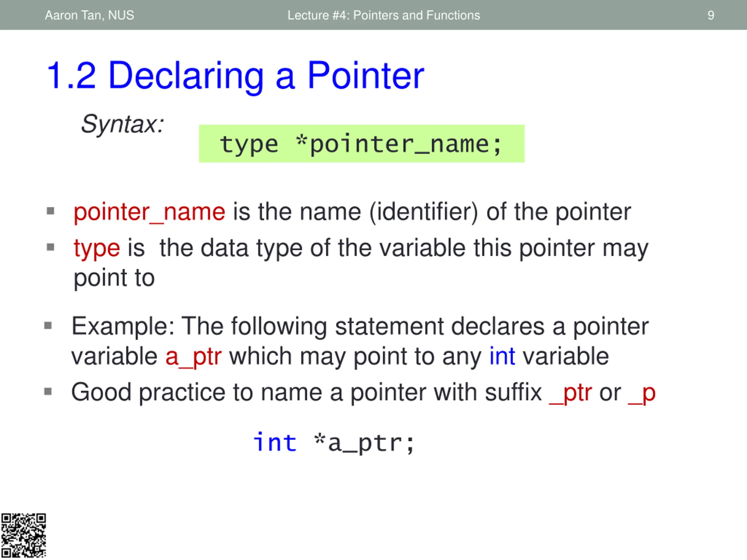Click the red 'type' word in bullet
The width and height of the screenshot is (747, 560).
pyautogui.click(x=97, y=248)
